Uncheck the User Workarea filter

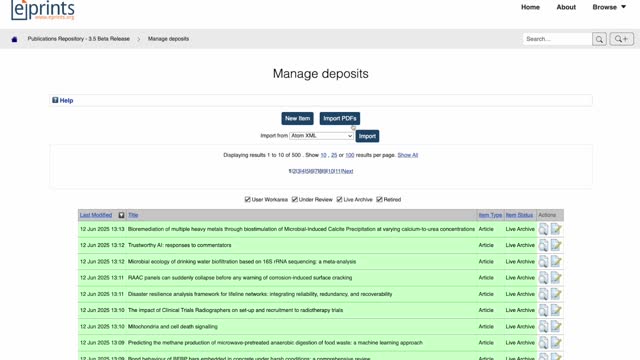247,200
